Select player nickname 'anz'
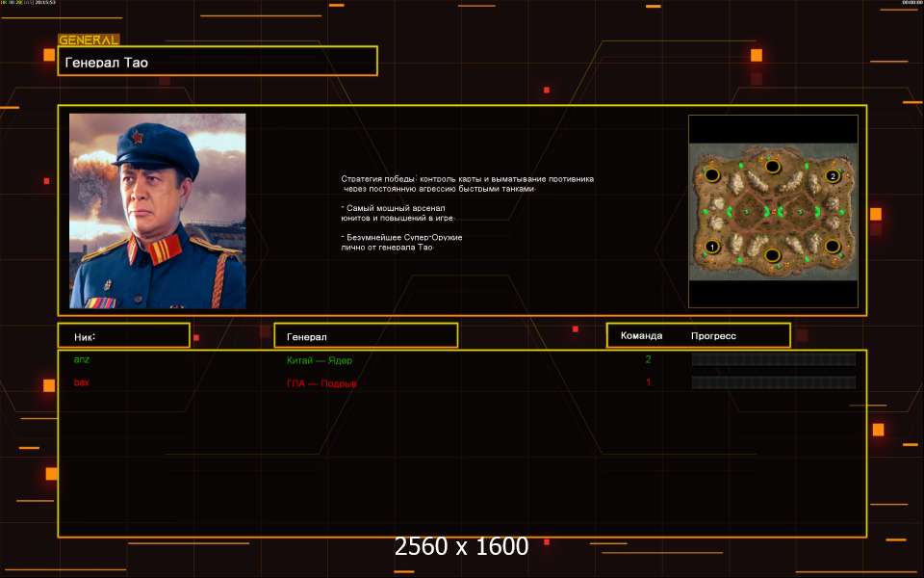The image size is (924, 578). tap(81, 359)
